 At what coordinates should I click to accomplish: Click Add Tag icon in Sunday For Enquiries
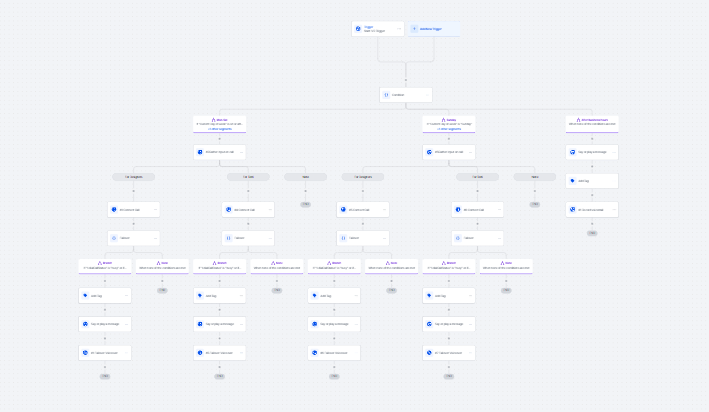coord(315,295)
